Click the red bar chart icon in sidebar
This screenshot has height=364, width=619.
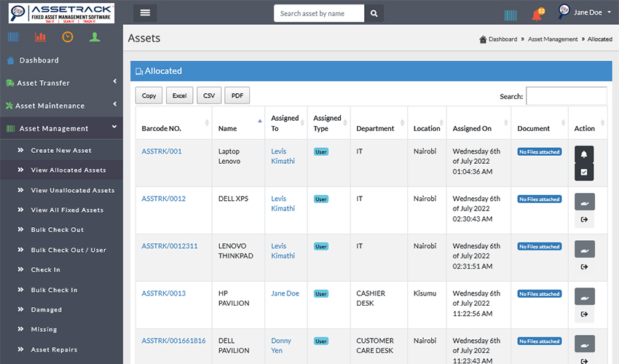(x=40, y=37)
